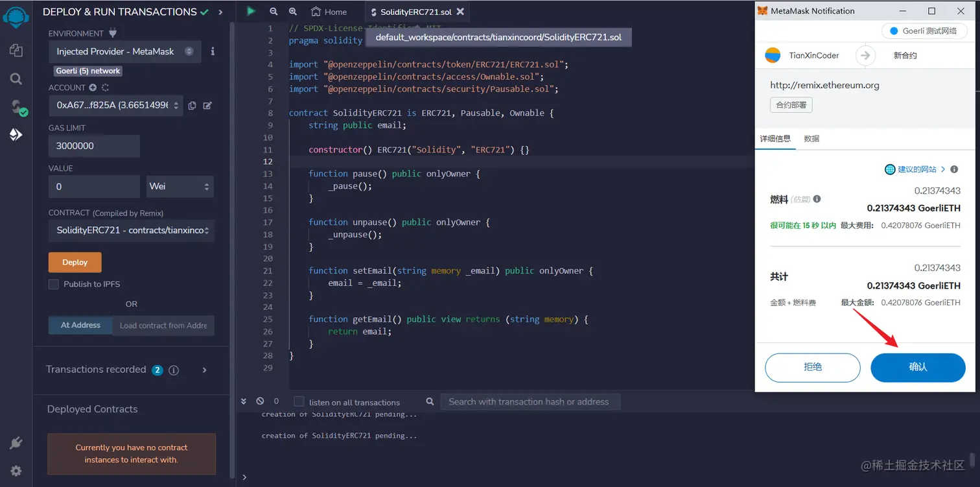The height and width of the screenshot is (487, 980).
Task: Click MetaMask fox logo in title bar
Action: coord(763,11)
